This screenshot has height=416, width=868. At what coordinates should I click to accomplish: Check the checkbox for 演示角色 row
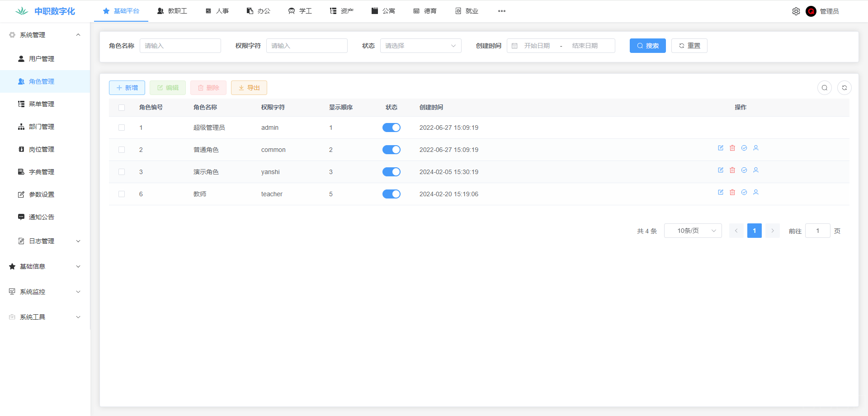(122, 172)
